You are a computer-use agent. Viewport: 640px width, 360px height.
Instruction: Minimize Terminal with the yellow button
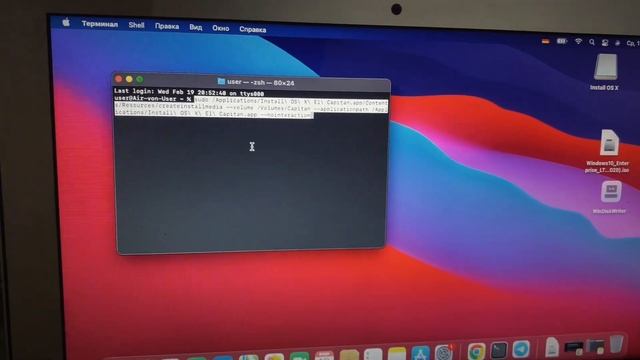[x=129, y=79]
